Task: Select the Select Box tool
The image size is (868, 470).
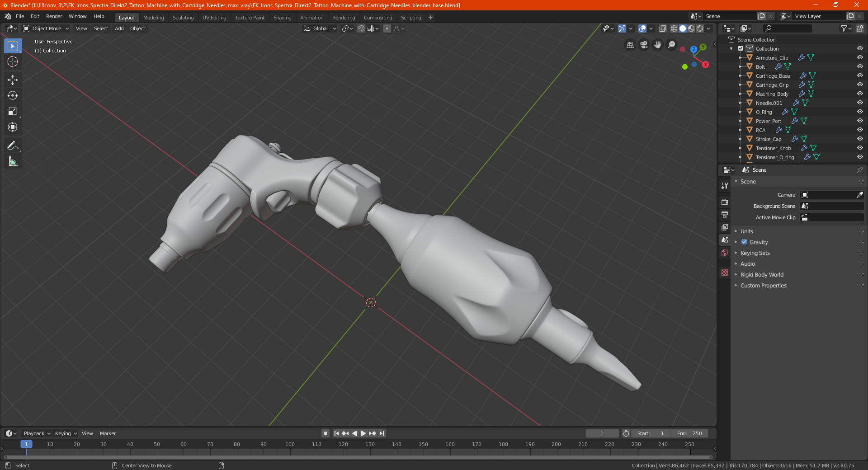Action: 13,46
